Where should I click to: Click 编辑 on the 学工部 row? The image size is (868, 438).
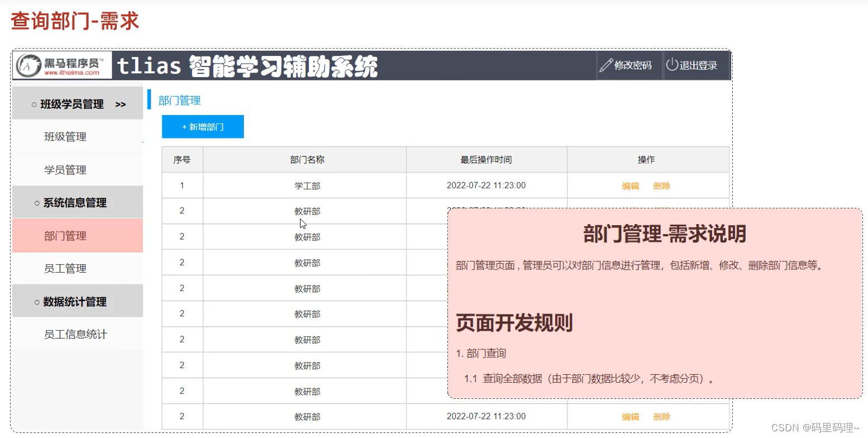tap(629, 185)
